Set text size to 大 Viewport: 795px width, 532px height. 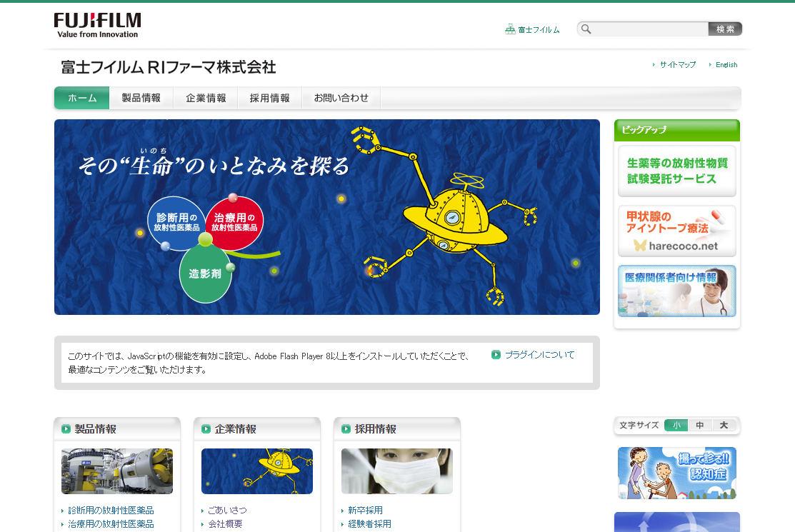(724, 425)
